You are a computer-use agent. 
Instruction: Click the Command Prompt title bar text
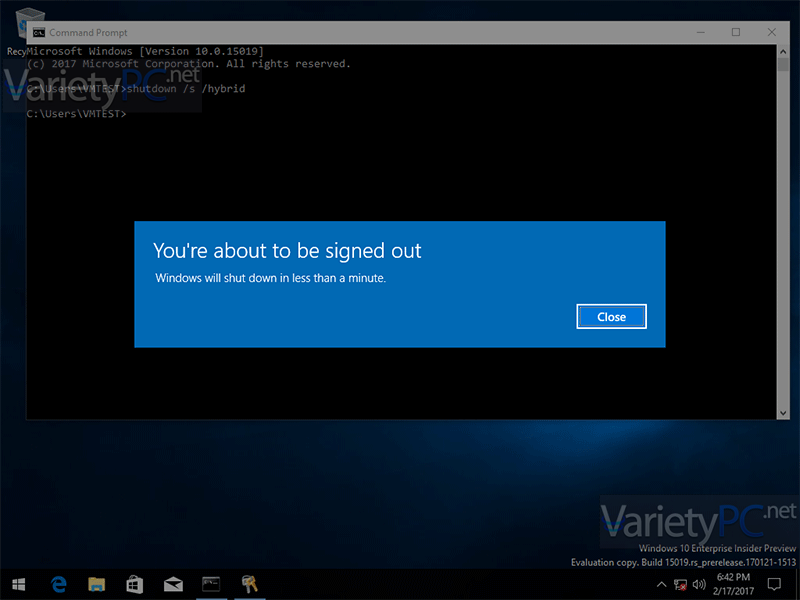point(88,33)
